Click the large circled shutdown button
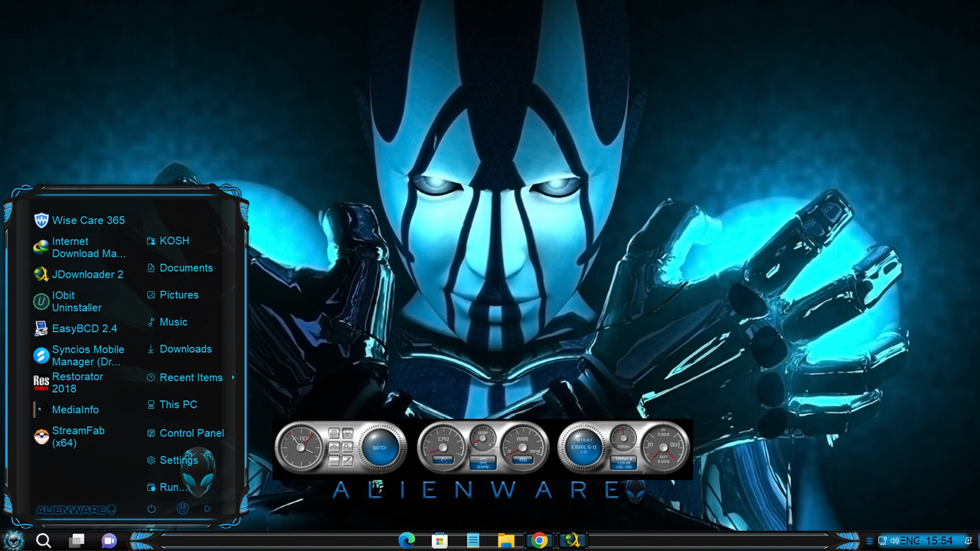The width and height of the screenshot is (980, 551). (182, 508)
